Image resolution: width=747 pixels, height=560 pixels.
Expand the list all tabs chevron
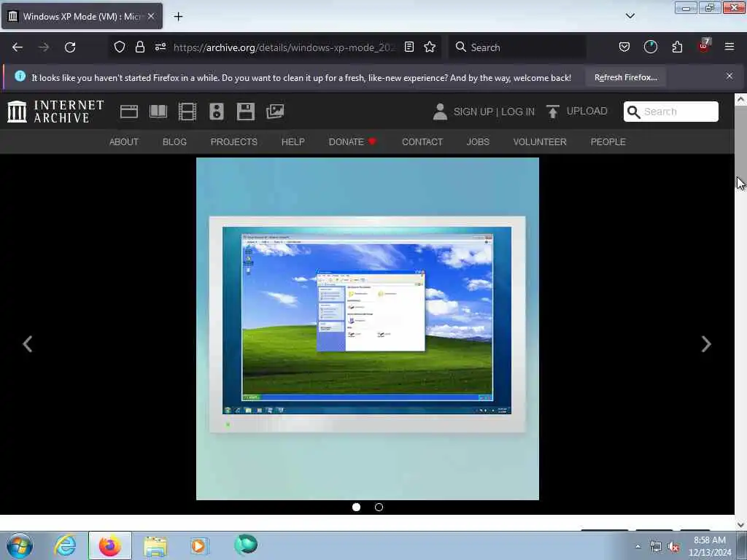click(x=630, y=16)
